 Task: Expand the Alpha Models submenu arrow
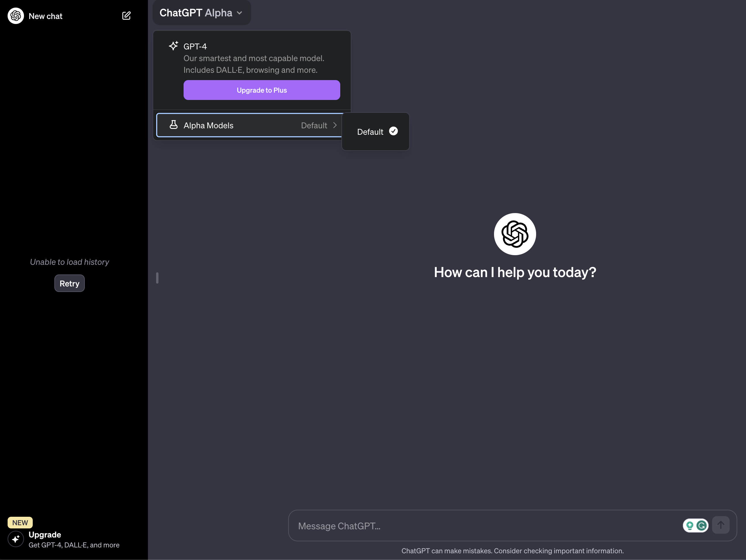pos(335,125)
